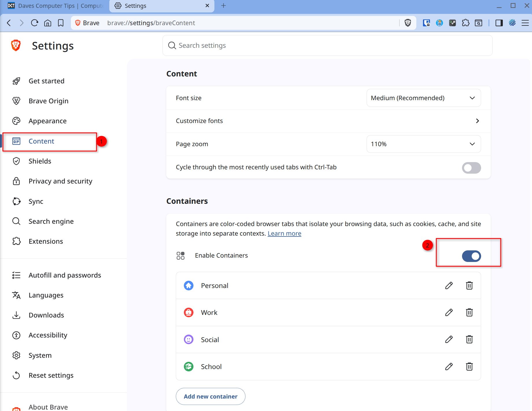Click the address bar URL
Image resolution: width=532 pixels, height=411 pixels.
[151, 23]
